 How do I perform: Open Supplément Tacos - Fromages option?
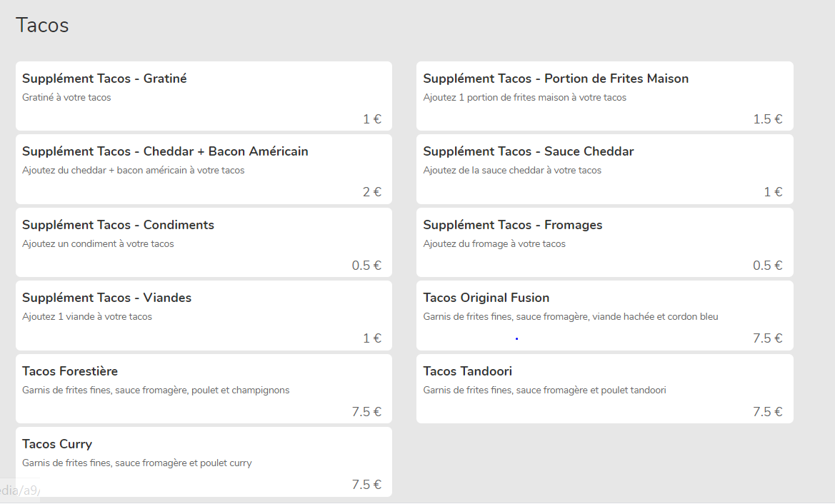(604, 242)
